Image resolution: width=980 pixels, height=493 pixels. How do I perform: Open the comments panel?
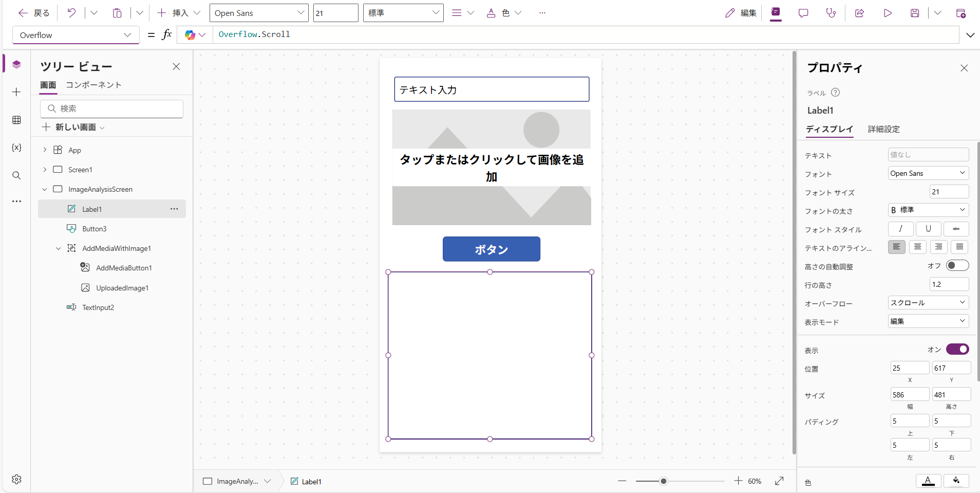[x=803, y=13]
